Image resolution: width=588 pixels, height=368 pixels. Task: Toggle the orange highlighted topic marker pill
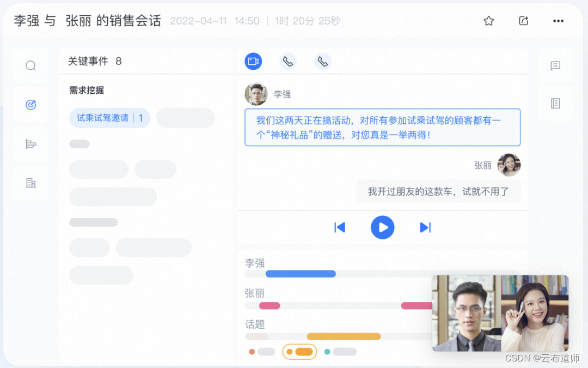click(x=299, y=352)
